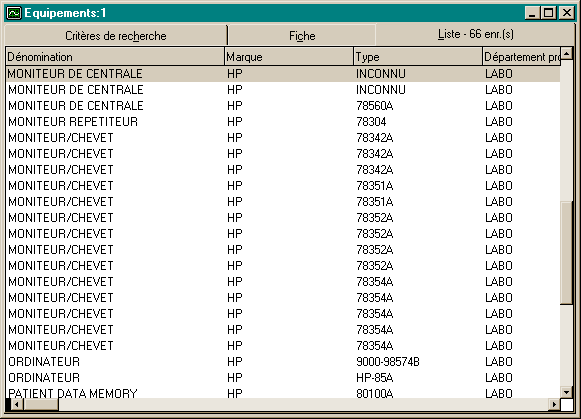Sort by the Dénomination column header
This screenshot has height=419, width=581.
pos(115,57)
